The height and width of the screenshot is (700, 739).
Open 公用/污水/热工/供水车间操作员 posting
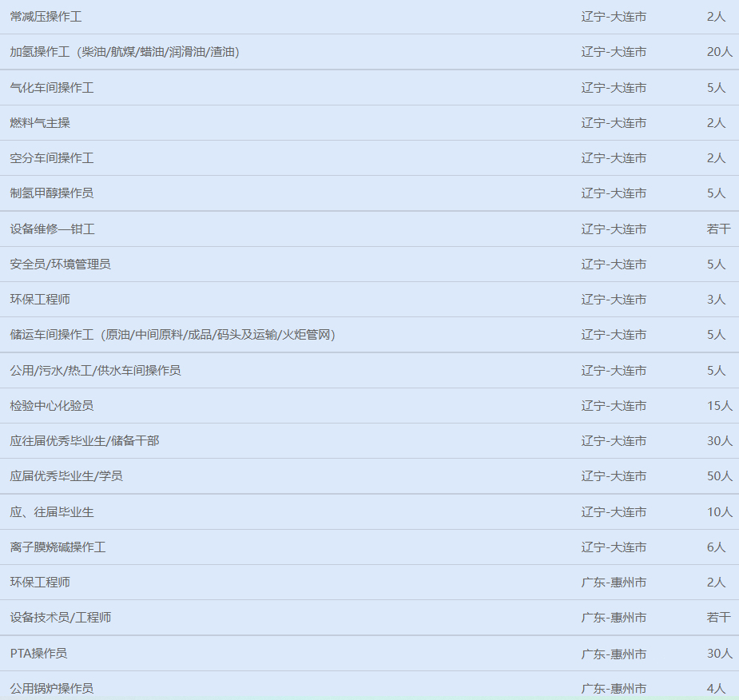tap(95, 371)
